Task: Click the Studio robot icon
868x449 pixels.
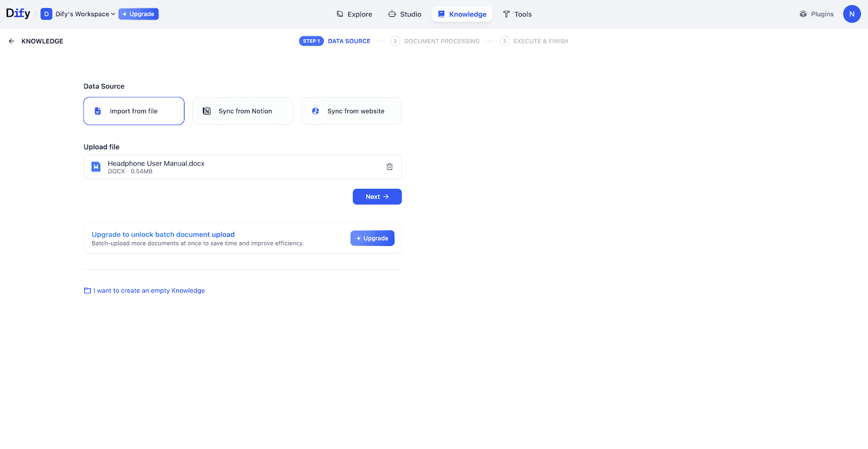Action: click(392, 14)
